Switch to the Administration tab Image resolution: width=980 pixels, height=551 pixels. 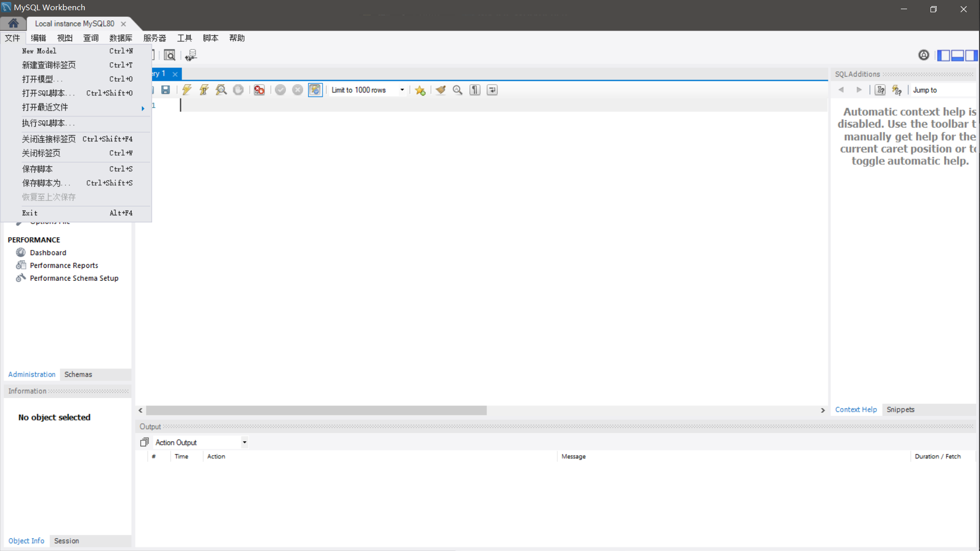[31, 374]
